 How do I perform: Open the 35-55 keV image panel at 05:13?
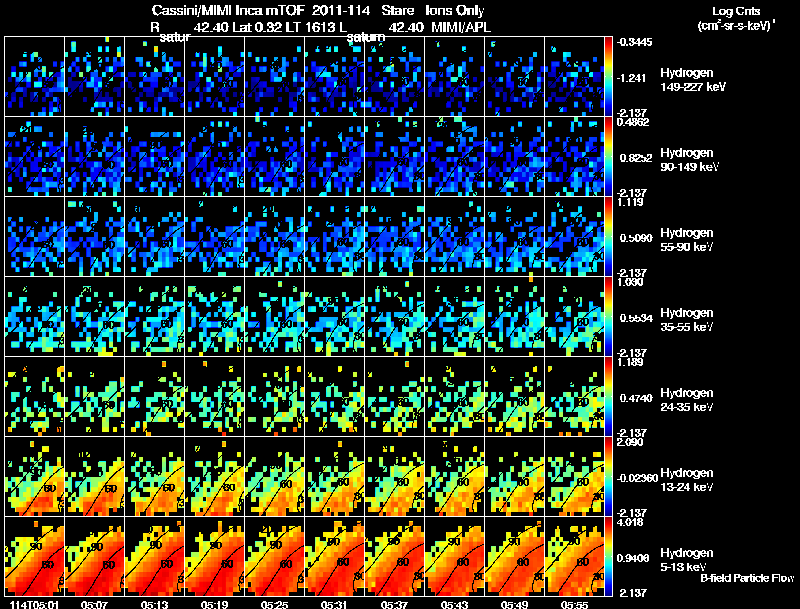(x=154, y=316)
